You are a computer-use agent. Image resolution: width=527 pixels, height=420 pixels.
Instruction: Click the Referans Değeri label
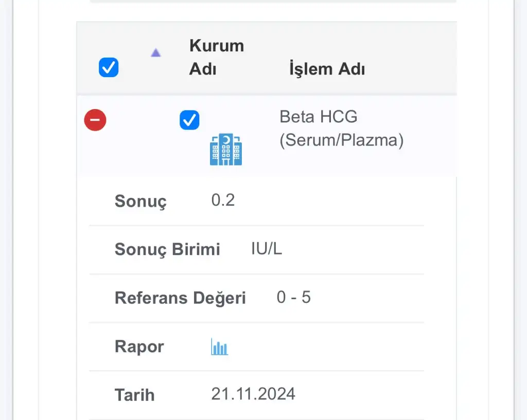180,298
